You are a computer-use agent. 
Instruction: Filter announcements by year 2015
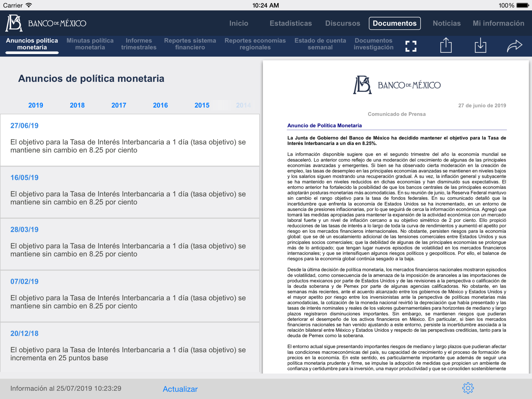[202, 105]
